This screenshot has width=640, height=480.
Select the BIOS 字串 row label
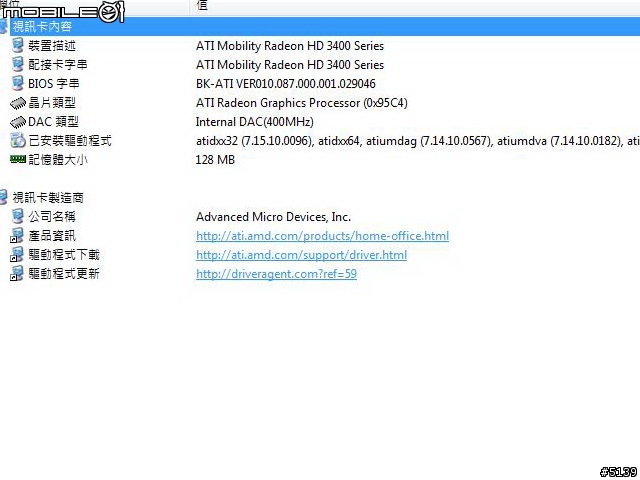pos(53,84)
